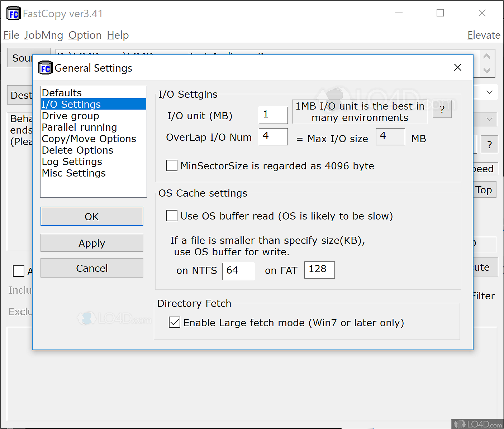This screenshot has height=429, width=504.
Task: Disable Enable Large fetch mode checkbox
Action: [175, 323]
